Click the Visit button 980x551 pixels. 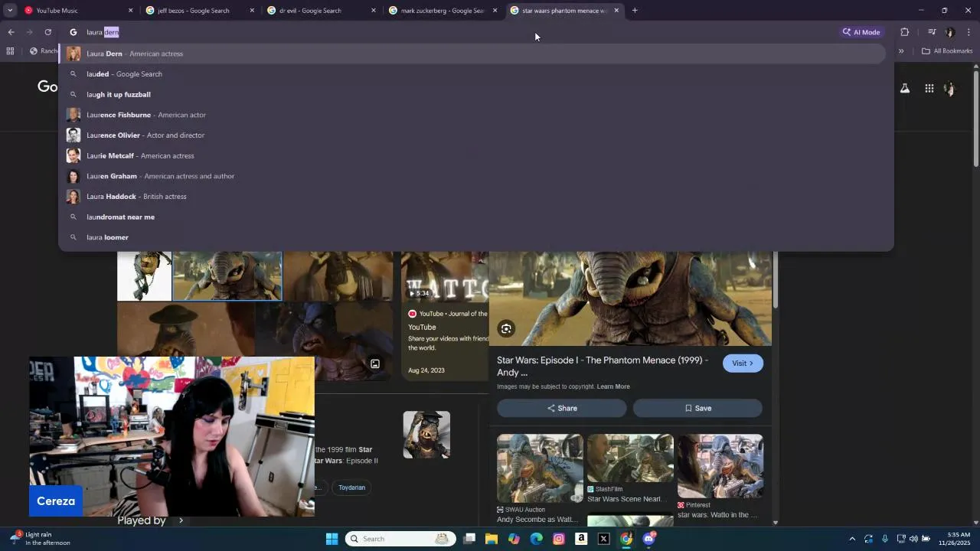point(743,364)
